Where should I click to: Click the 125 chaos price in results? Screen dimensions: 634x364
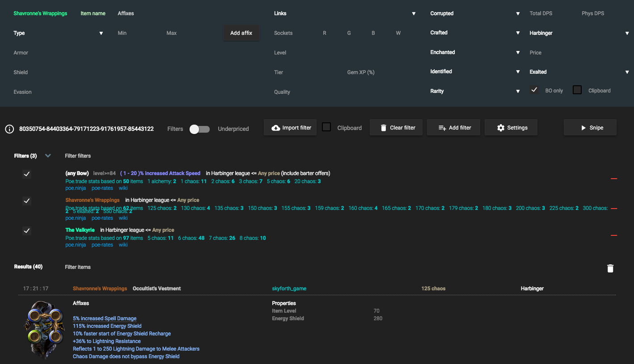pos(433,289)
